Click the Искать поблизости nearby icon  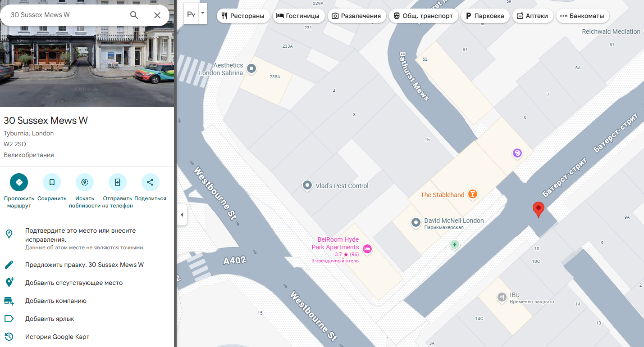(85, 182)
